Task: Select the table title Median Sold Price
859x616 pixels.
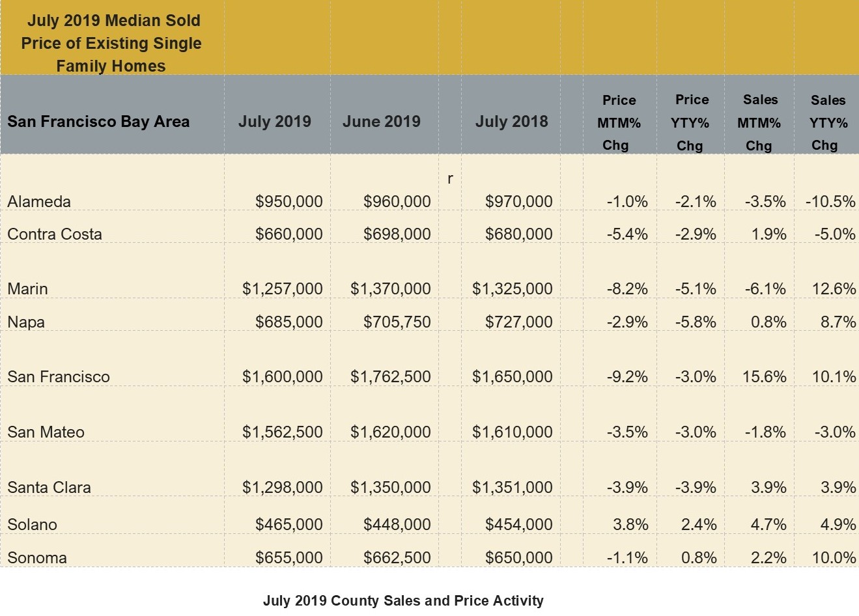Action: (111, 43)
